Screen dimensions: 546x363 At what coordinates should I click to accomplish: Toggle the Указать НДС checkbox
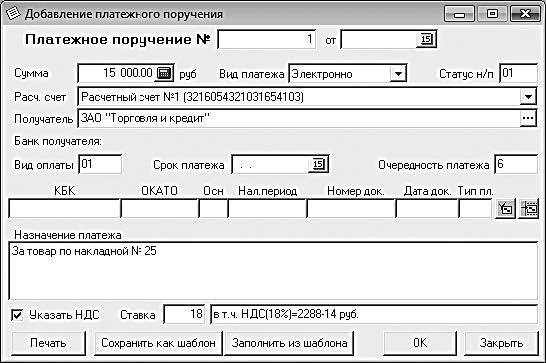[17, 315]
